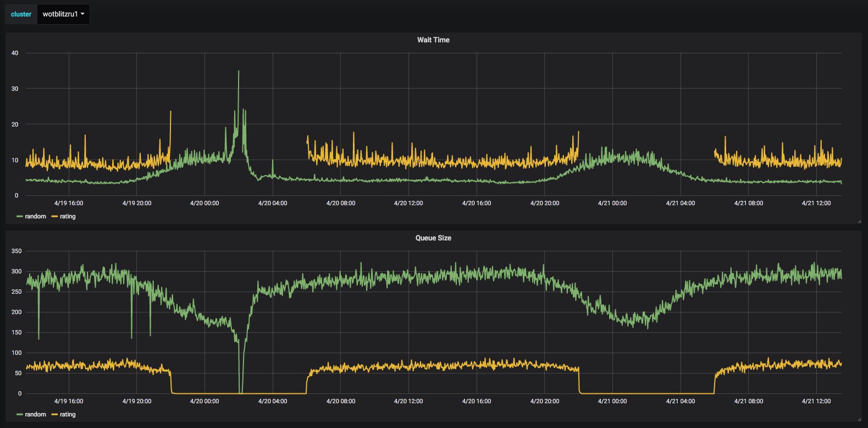The image size is (868, 428).
Task: Open the yellow rating color swatch in Wait Time legend
Action: [54, 217]
